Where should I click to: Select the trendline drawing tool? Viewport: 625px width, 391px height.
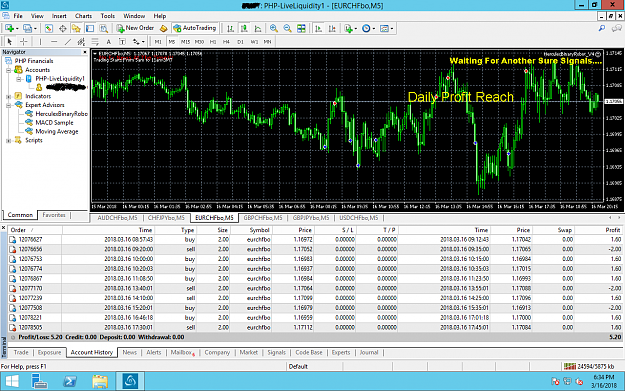68,41
